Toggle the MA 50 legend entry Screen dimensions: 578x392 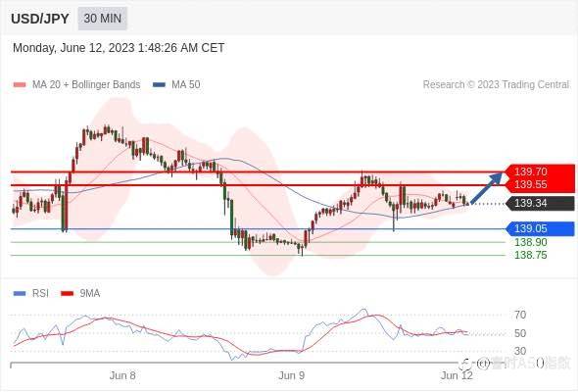[176, 85]
